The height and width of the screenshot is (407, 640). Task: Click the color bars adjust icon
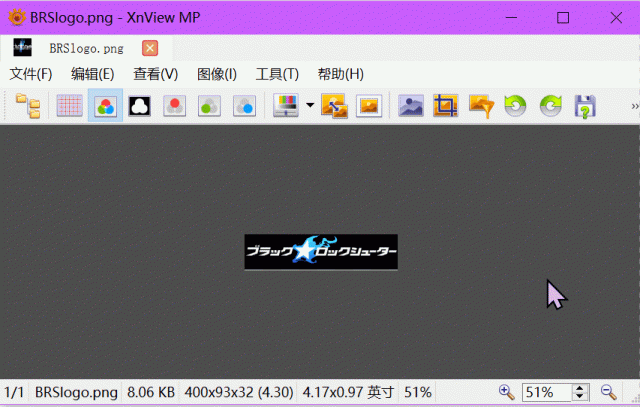[x=286, y=106]
